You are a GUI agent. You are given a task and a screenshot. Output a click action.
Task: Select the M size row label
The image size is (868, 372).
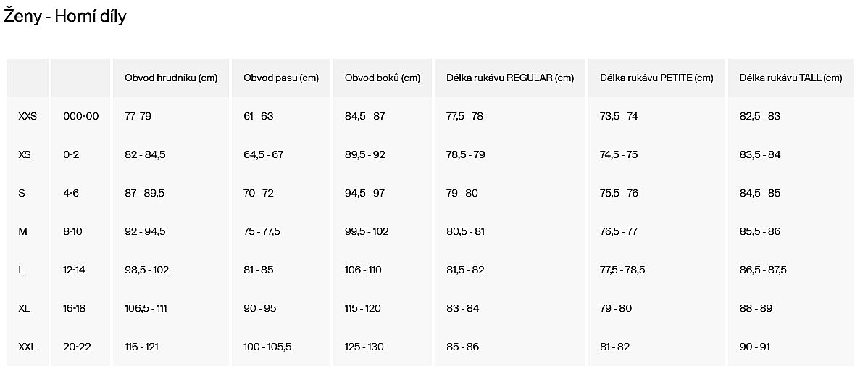(x=22, y=232)
